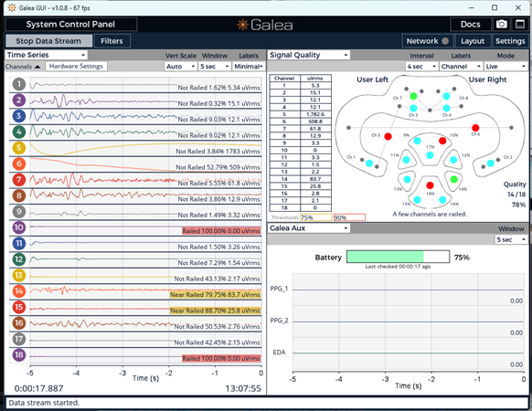Click the 18N red electrode dot
532x411 pixels.
click(x=430, y=185)
